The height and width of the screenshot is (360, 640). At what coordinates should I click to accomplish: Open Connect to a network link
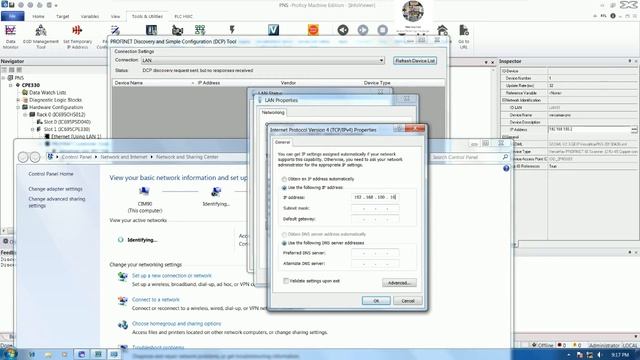point(156,300)
